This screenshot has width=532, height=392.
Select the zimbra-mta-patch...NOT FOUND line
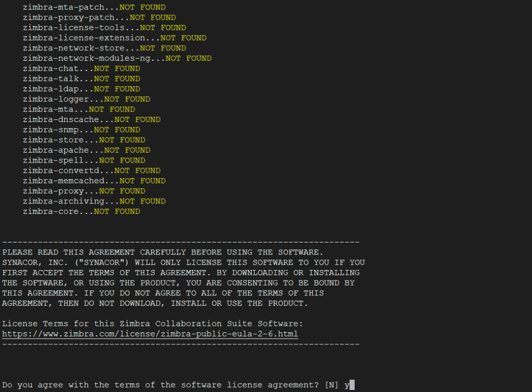[x=95, y=7]
